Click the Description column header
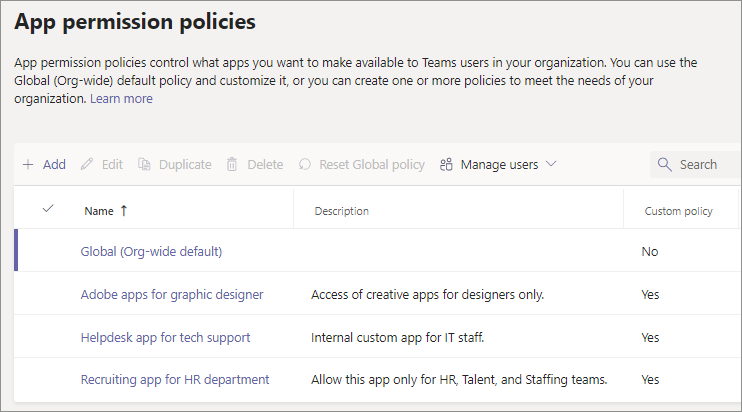This screenshot has width=742, height=412. tap(342, 211)
